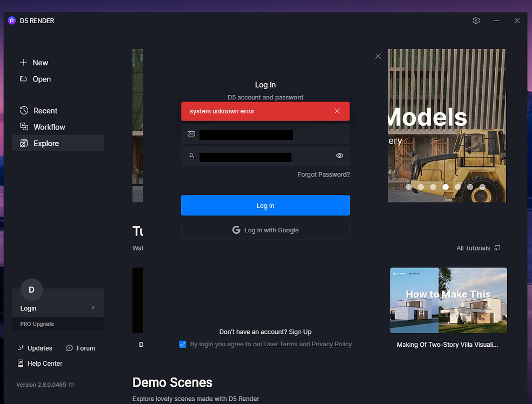Visit the Forum from the sidebar
The image size is (532, 404).
(81, 348)
